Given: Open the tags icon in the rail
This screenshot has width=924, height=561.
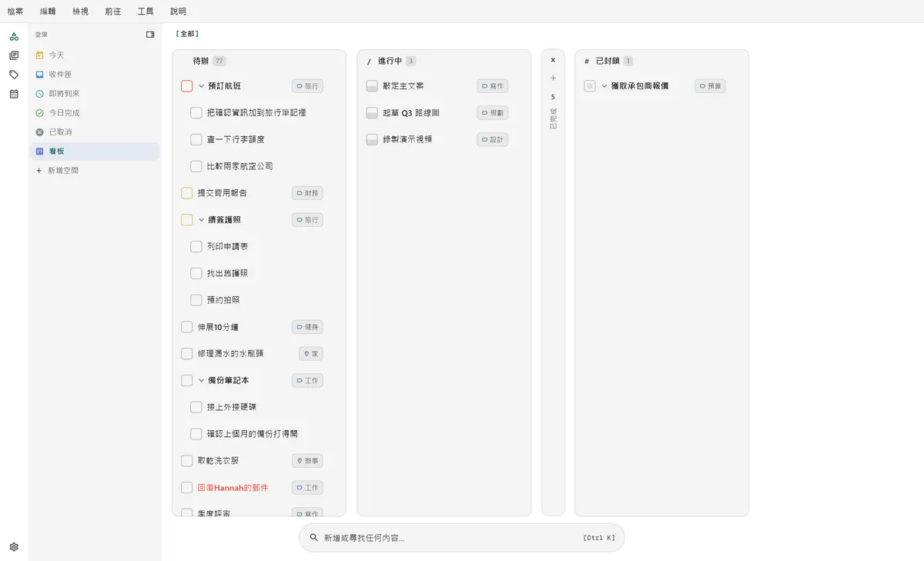Looking at the screenshot, I should (x=14, y=75).
